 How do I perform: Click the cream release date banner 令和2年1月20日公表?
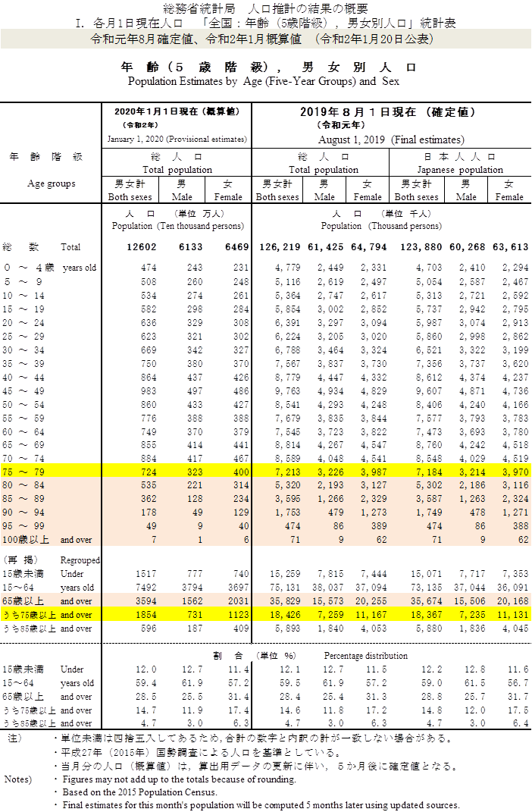click(x=266, y=39)
